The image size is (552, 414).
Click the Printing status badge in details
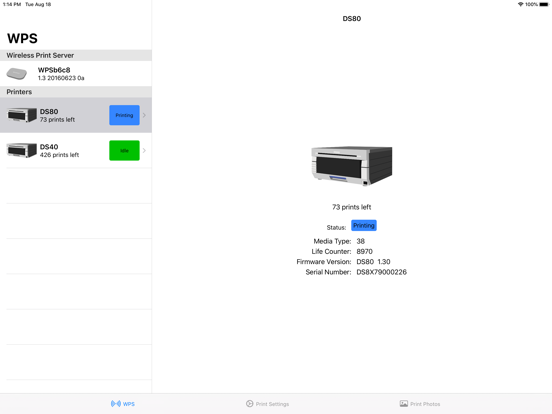pyautogui.click(x=364, y=225)
